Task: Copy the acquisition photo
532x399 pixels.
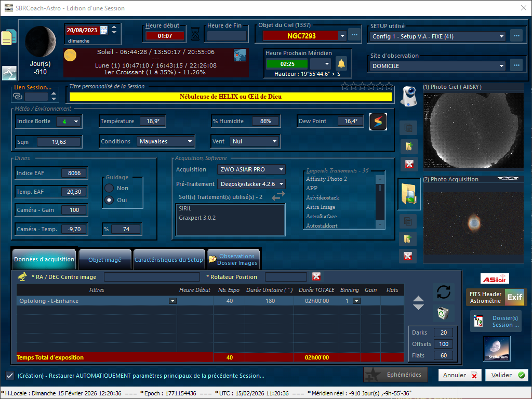Action: click(408, 221)
